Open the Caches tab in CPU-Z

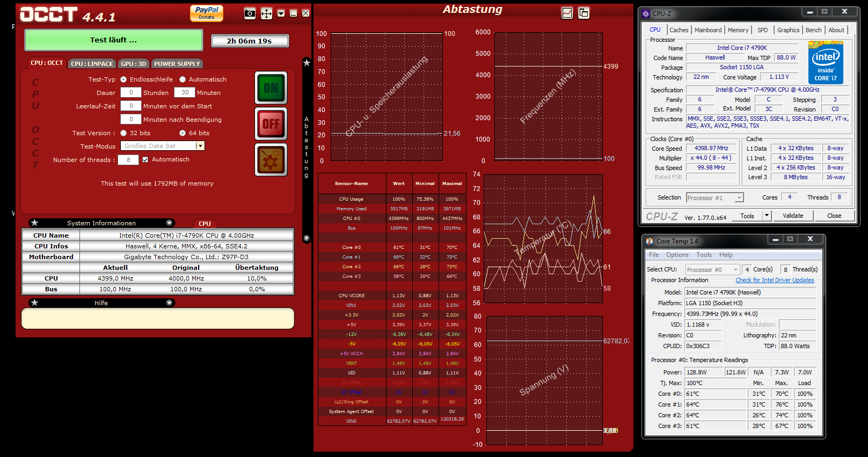pyautogui.click(x=679, y=30)
